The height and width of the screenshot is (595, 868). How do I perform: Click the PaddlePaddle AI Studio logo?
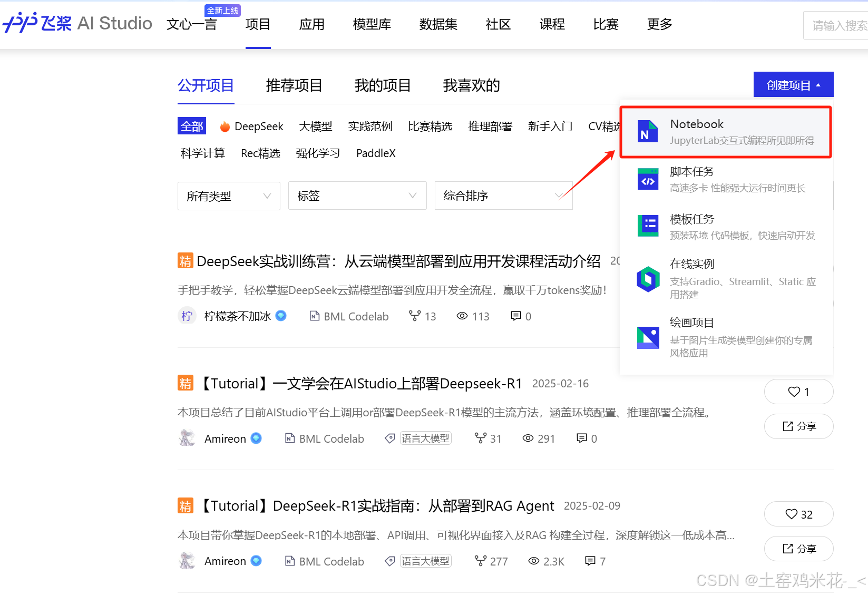[x=77, y=23]
